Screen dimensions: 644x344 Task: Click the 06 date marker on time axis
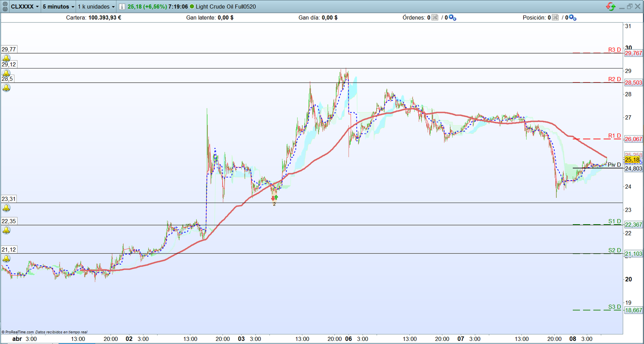click(x=348, y=339)
